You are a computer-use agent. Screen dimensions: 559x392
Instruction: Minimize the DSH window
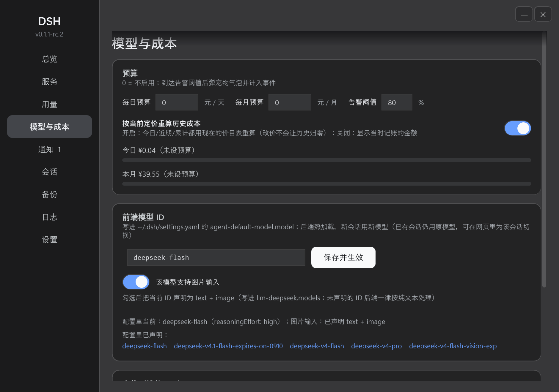pos(524,14)
